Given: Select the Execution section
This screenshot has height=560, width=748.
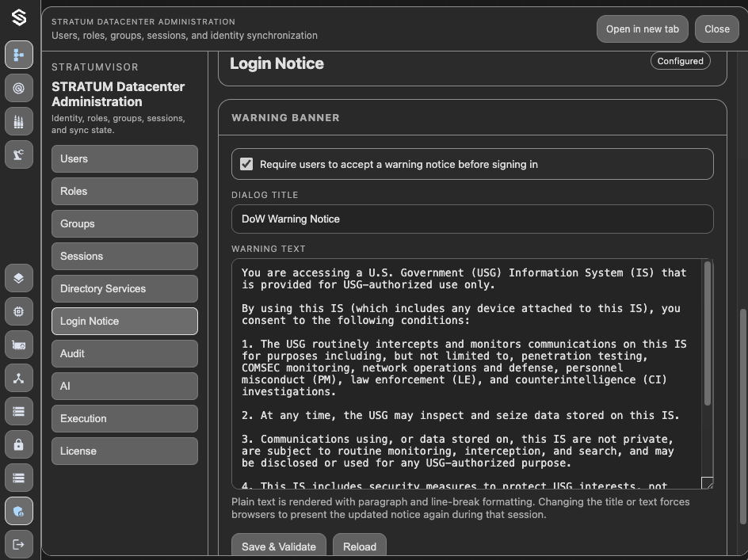Looking at the screenshot, I should click(124, 418).
